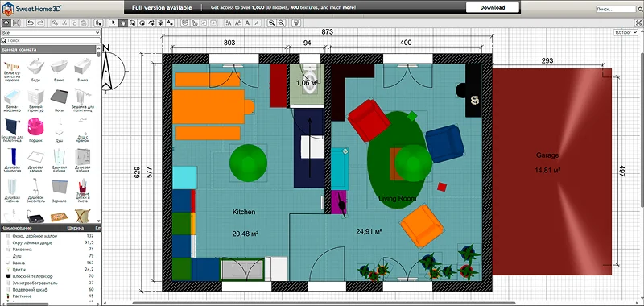Click the catalog panel vertical scrollbar

[99, 135]
